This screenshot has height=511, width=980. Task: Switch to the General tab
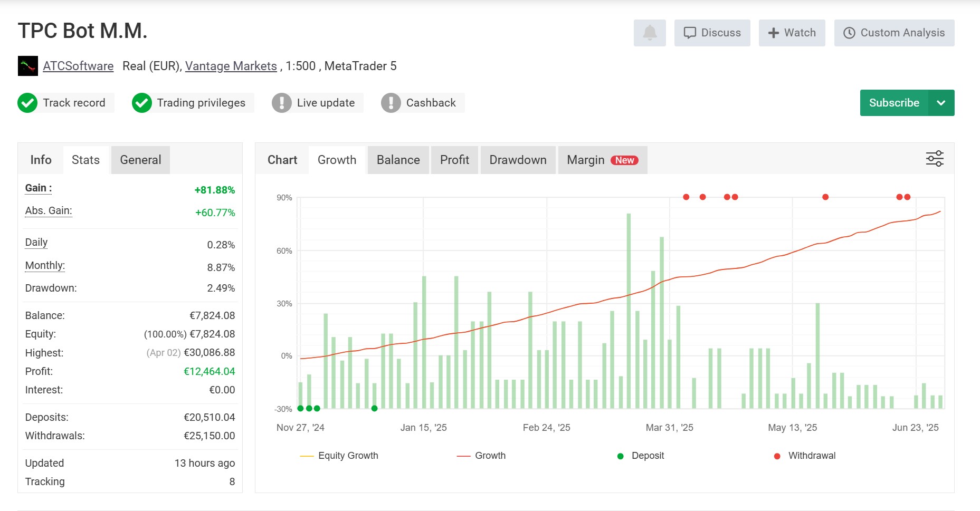coord(140,160)
